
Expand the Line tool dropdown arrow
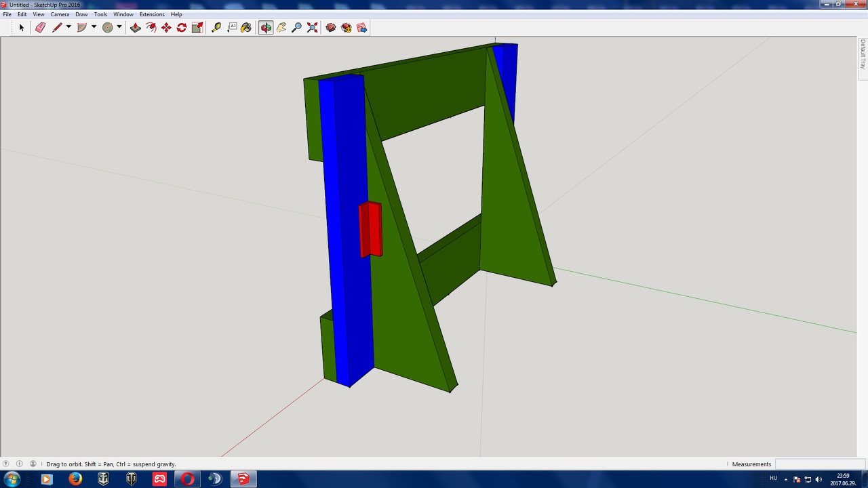point(68,28)
